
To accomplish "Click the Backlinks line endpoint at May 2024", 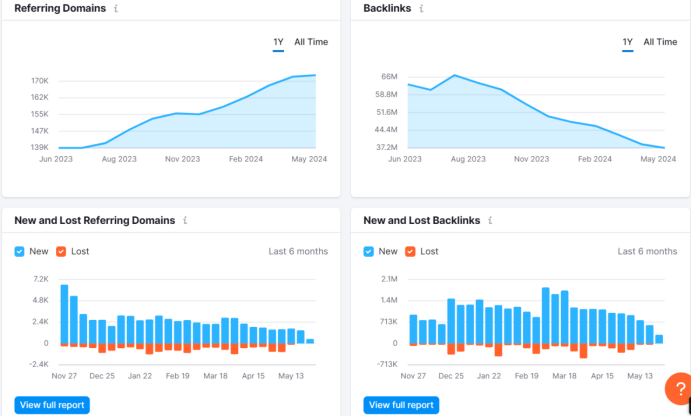I will pos(663,148).
